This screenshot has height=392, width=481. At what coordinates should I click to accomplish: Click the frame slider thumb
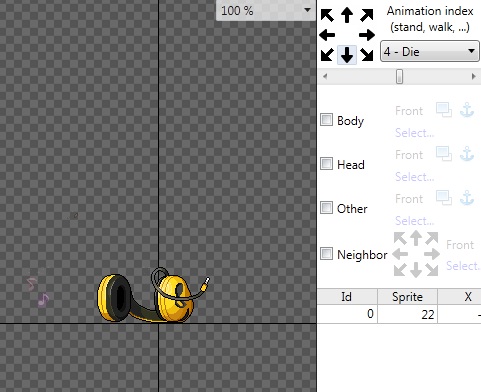pos(399,77)
